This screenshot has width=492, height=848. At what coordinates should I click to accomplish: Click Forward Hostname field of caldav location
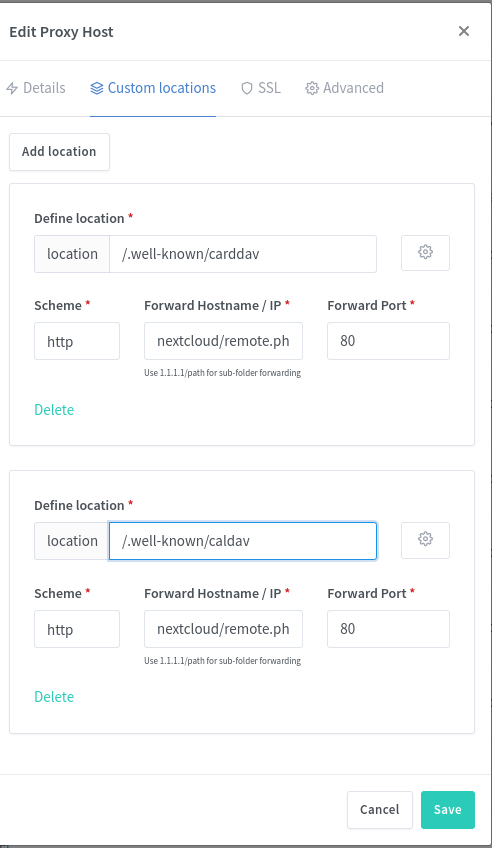(223, 629)
